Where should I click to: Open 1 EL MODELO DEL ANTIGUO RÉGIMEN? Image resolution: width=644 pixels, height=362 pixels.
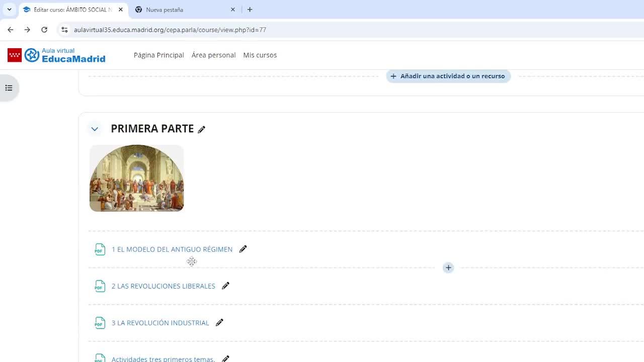point(172,249)
